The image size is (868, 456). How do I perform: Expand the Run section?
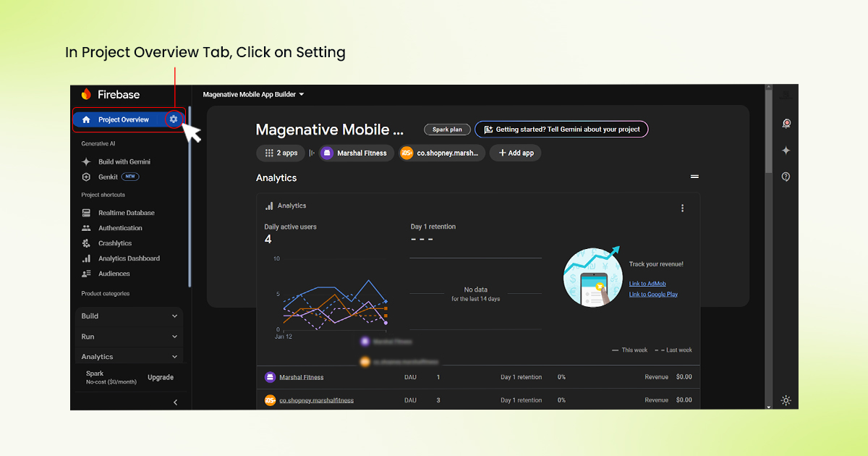point(129,337)
